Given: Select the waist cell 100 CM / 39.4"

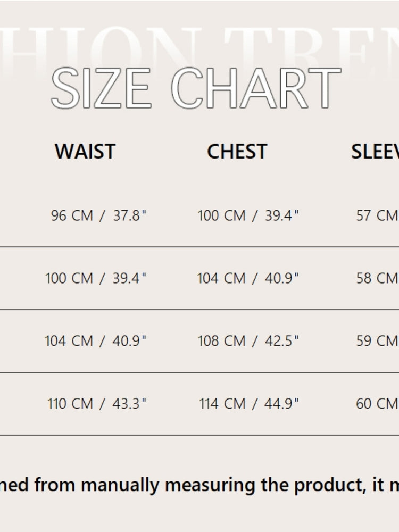Looking at the screenshot, I should (96, 278).
